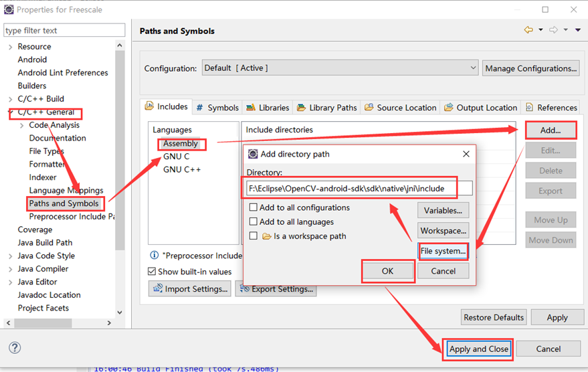
Task: Cancel the Properties dialog
Action: (549, 349)
